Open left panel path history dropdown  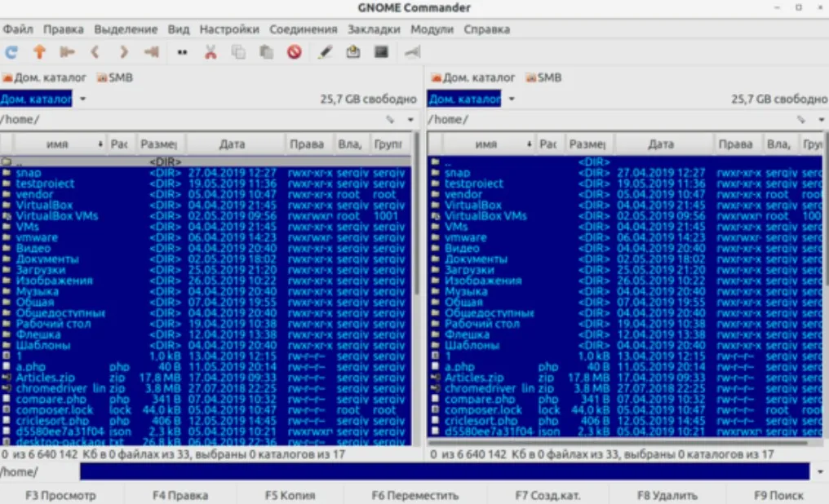tap(410, 120)
